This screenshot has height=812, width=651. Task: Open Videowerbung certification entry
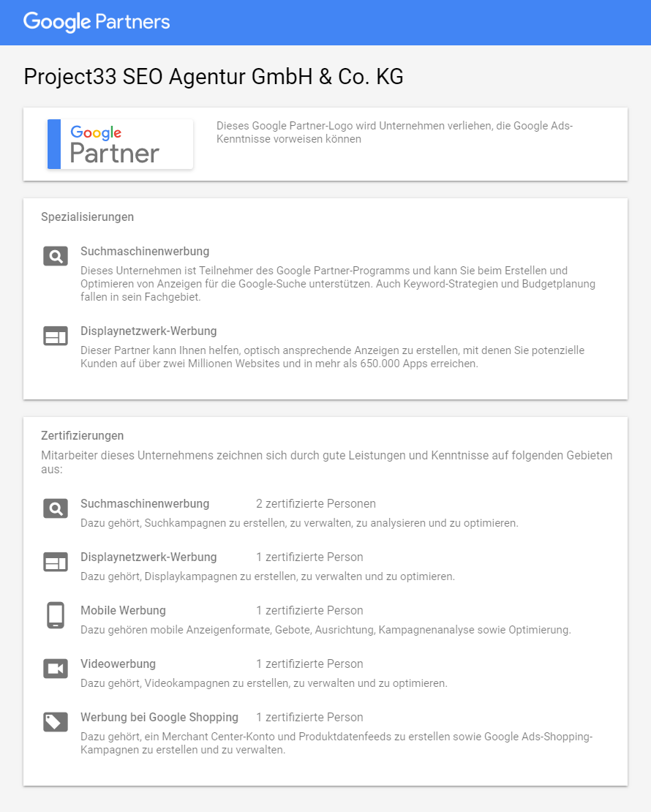[118, 664]
